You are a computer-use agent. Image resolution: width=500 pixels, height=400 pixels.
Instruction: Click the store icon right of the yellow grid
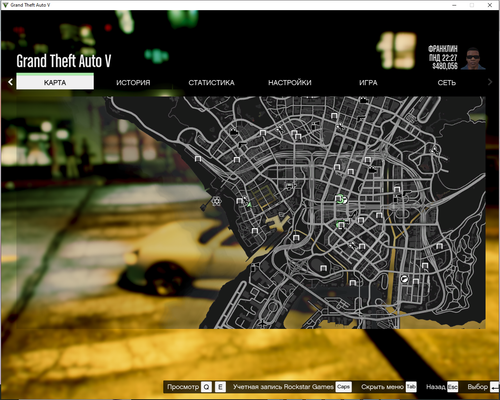pyautogui.click(x=290, y=186)
